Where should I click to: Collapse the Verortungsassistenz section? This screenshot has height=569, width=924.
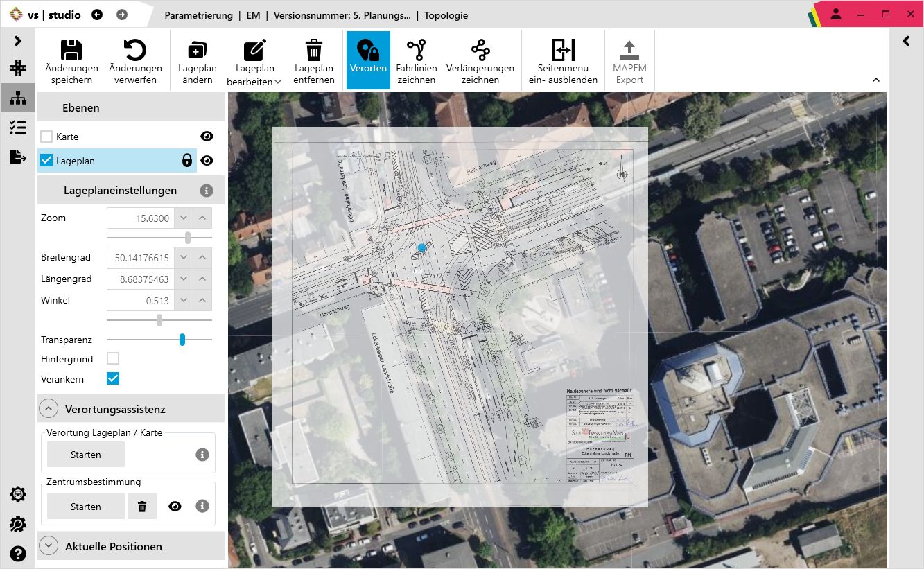click(x=49, y=408)
